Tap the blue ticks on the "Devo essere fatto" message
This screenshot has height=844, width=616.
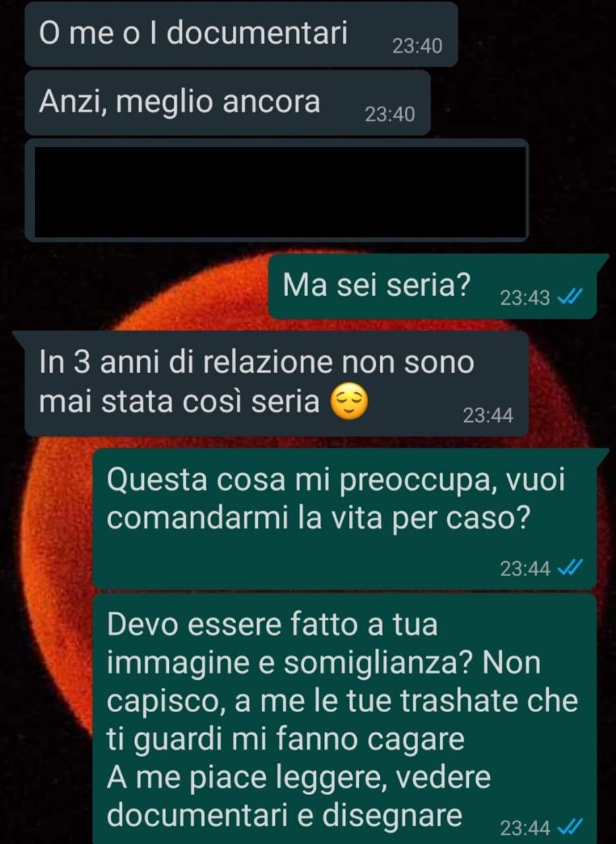coord(569,826)
